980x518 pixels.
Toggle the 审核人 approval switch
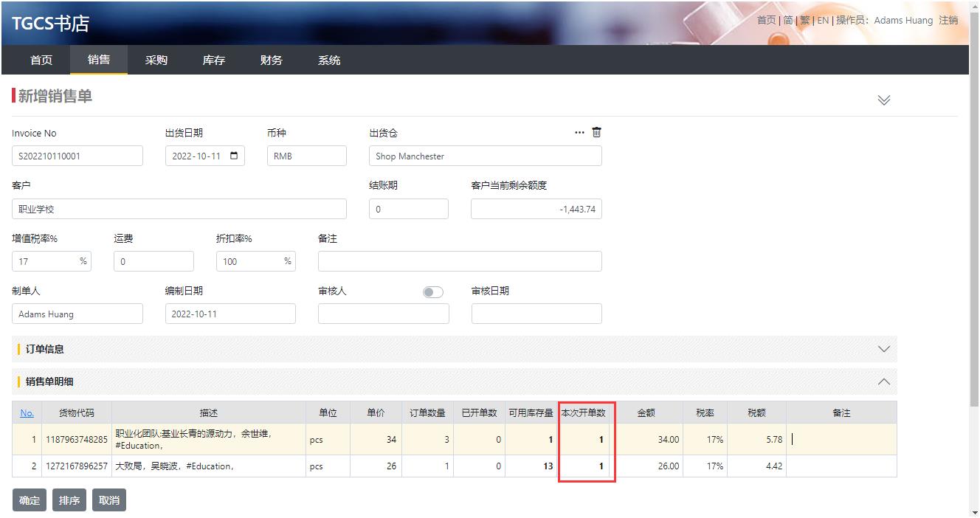433,292
